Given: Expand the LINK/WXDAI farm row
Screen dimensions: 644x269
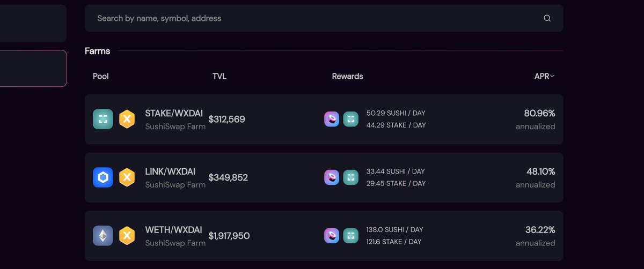Looking at the screenshot, I should [324, 177].
